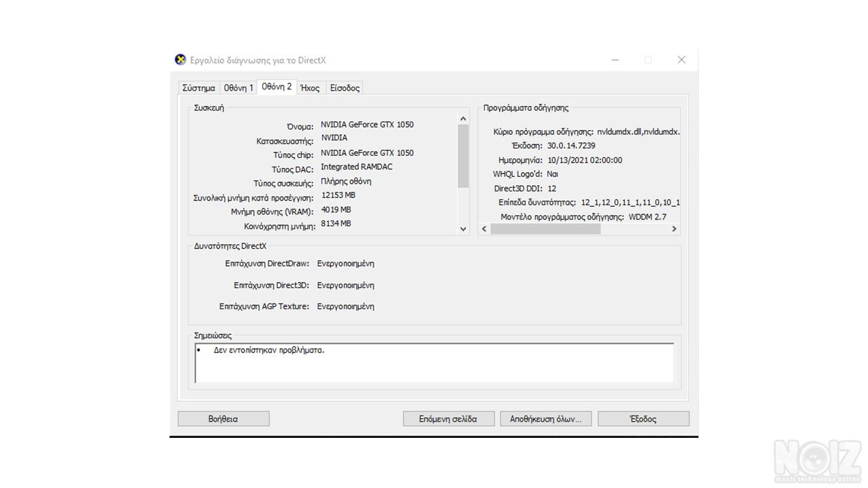Click the Βοήθεια button
This screenshot has width=868, height=488.
pyautogui.click(x=223, y=419)
